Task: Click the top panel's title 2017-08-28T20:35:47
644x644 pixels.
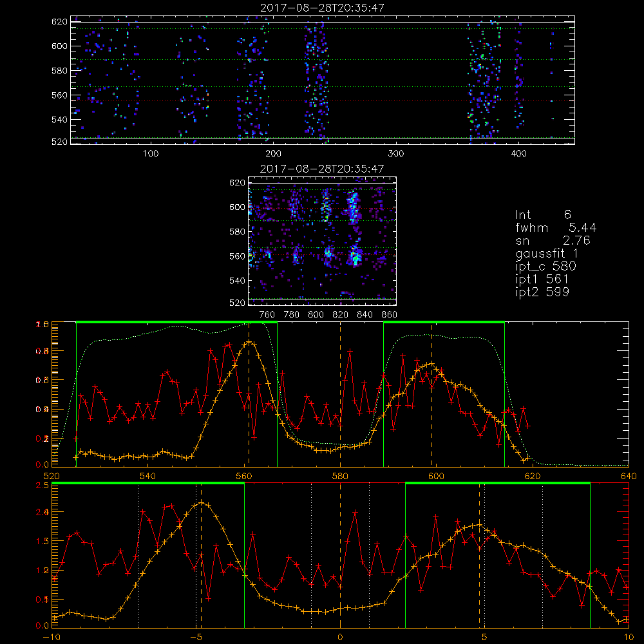Action: point(322,8)
